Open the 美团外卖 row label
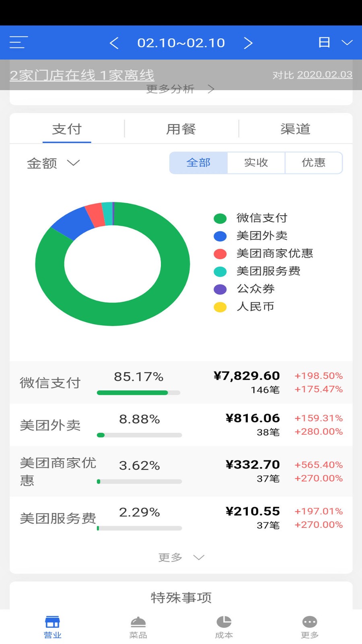This screenshot has height=644, width=362. 50,425
